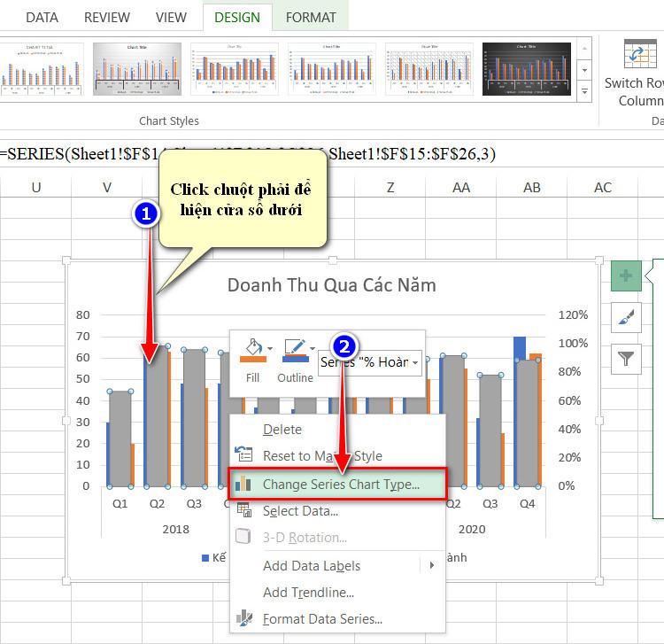Click the 2020 year axis label
This screenshot has width=664, height=644.
472,529
